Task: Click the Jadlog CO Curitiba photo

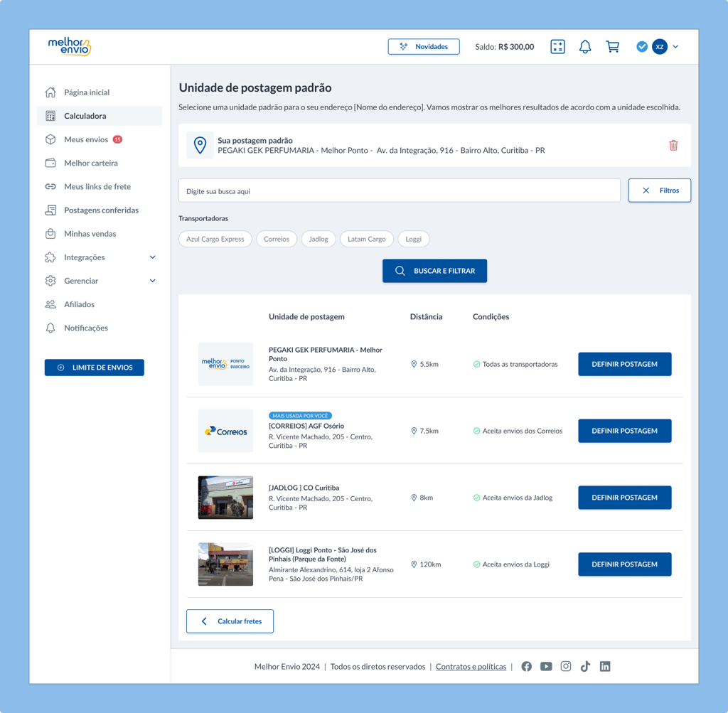Action: pyautogui.click(x=225, y=498)
